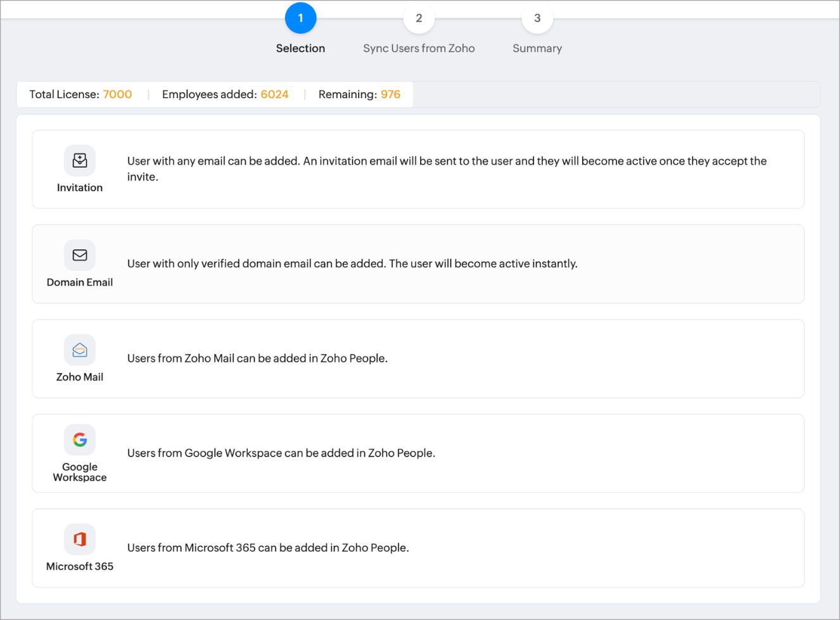Click the Microsoft 365 users description text
Screen dimensions: 840x620
[268, 548]
